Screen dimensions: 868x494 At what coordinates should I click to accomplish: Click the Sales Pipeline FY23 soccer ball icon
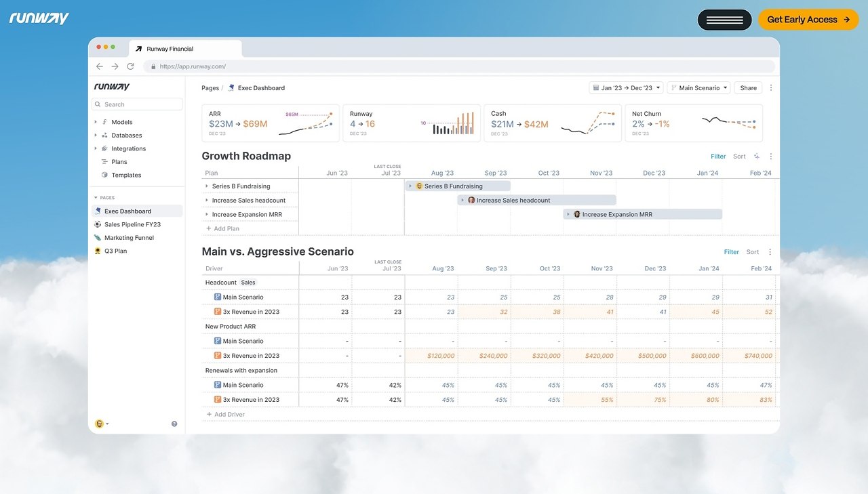click(98, 224)
